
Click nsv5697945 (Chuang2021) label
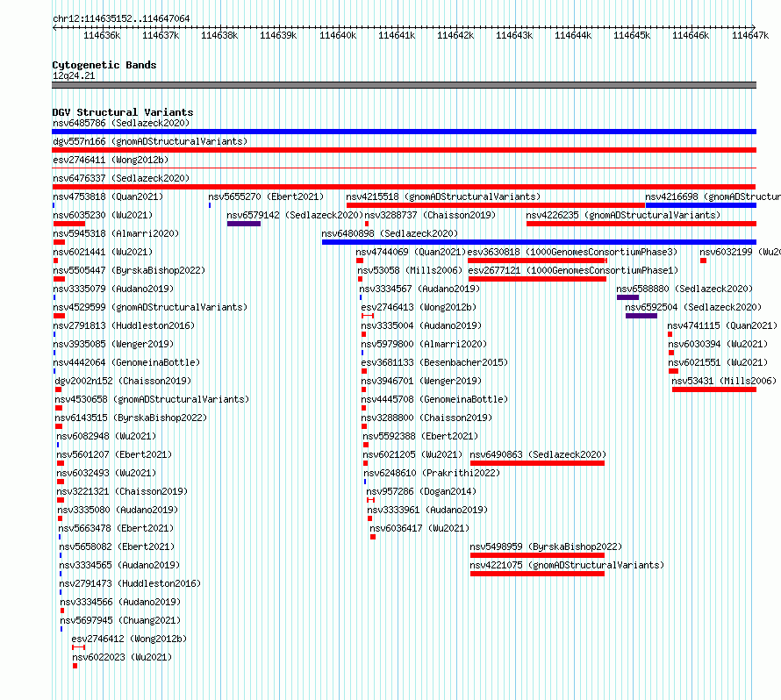pyautogui.click(x=120, y=620)
